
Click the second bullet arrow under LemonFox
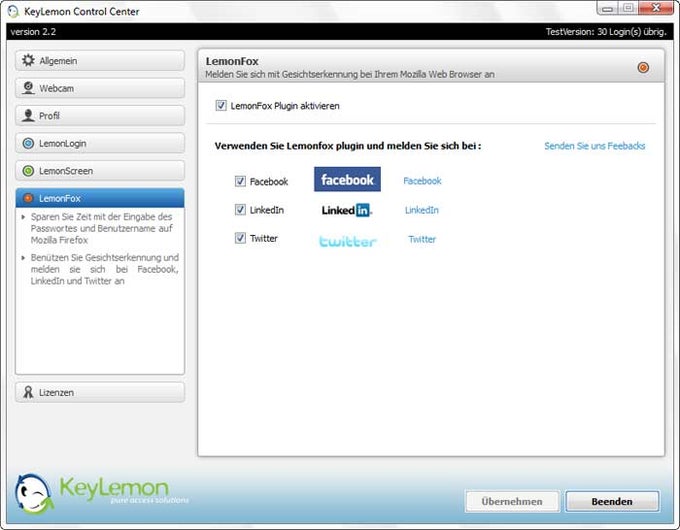coord(23,258)
